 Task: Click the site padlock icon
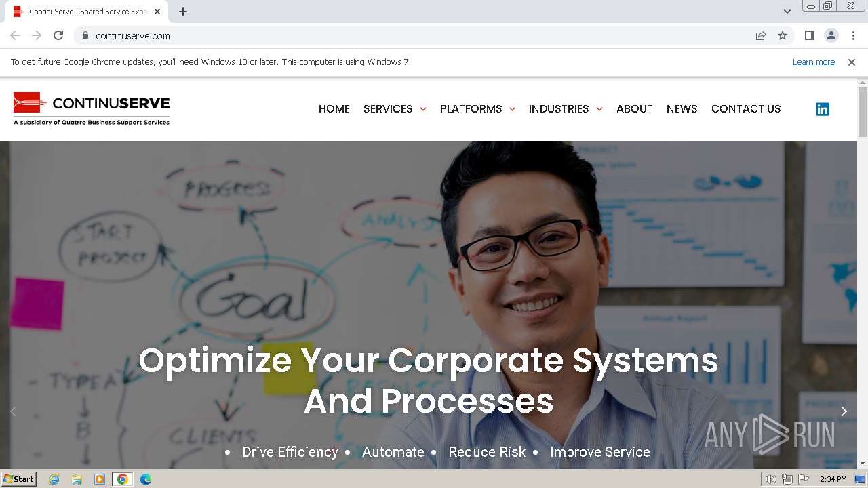point(85,35)
